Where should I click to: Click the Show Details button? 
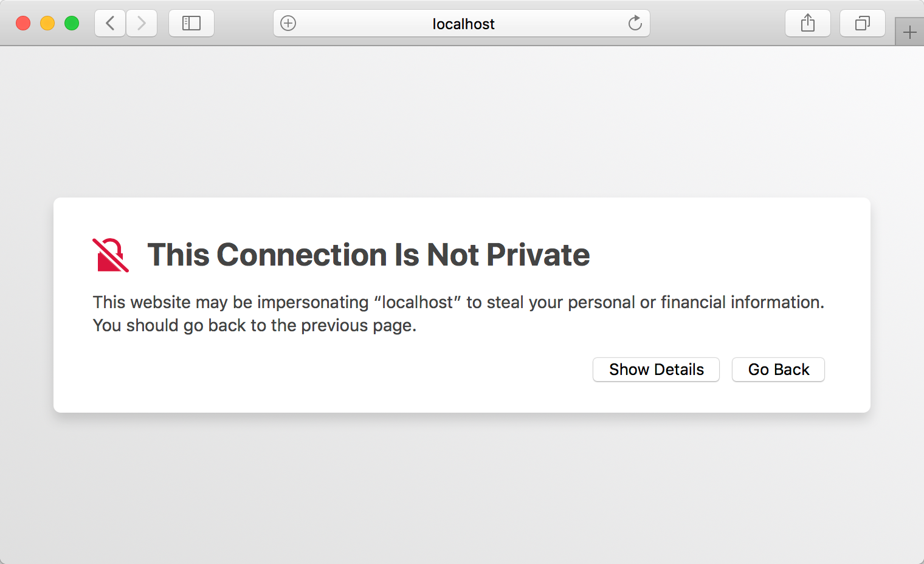pyautogui.click(x=656, y=370)
